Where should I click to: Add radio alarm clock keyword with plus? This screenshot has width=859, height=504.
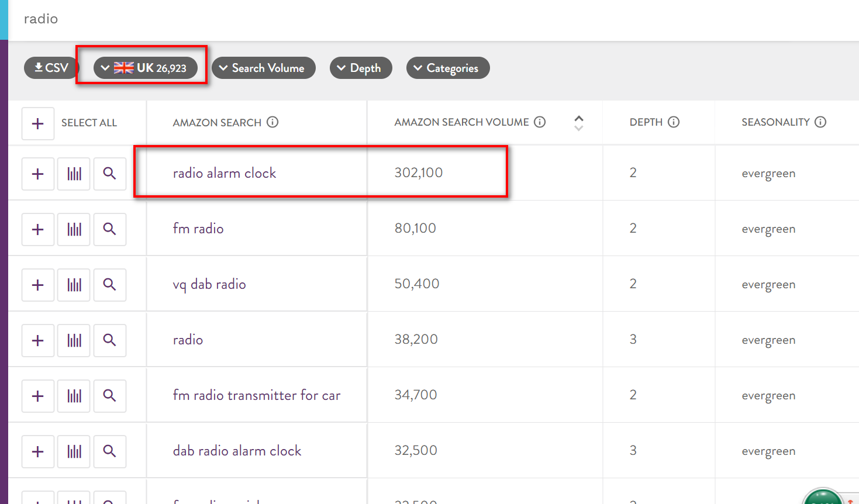tap(38, 174)
